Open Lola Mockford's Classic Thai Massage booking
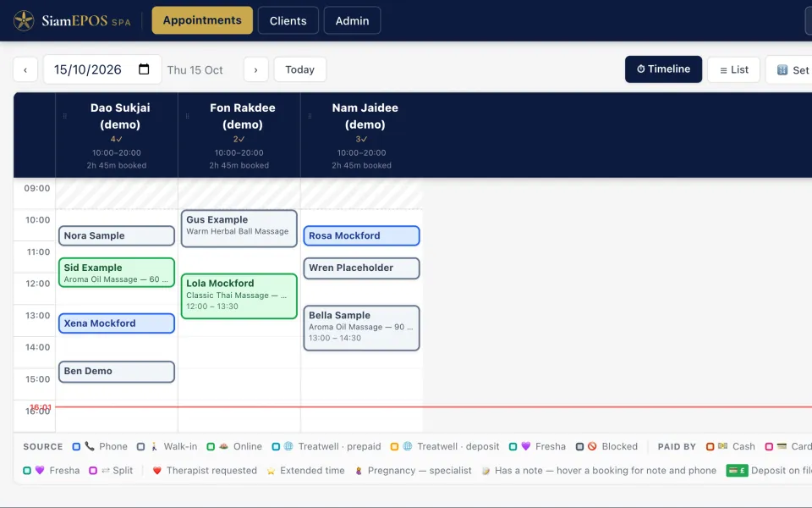 239,296
